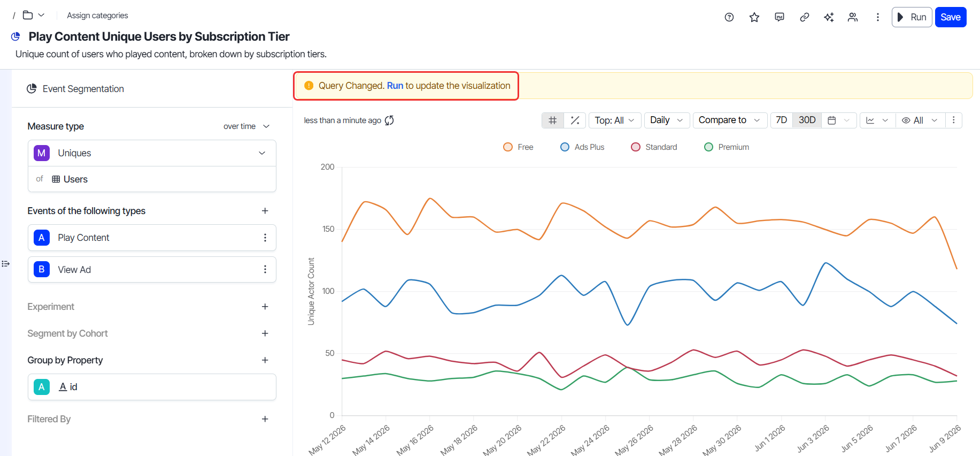The image size is (980, 456).
Task: Click the AI sparkle assistant icon
Action: [829, 17]
